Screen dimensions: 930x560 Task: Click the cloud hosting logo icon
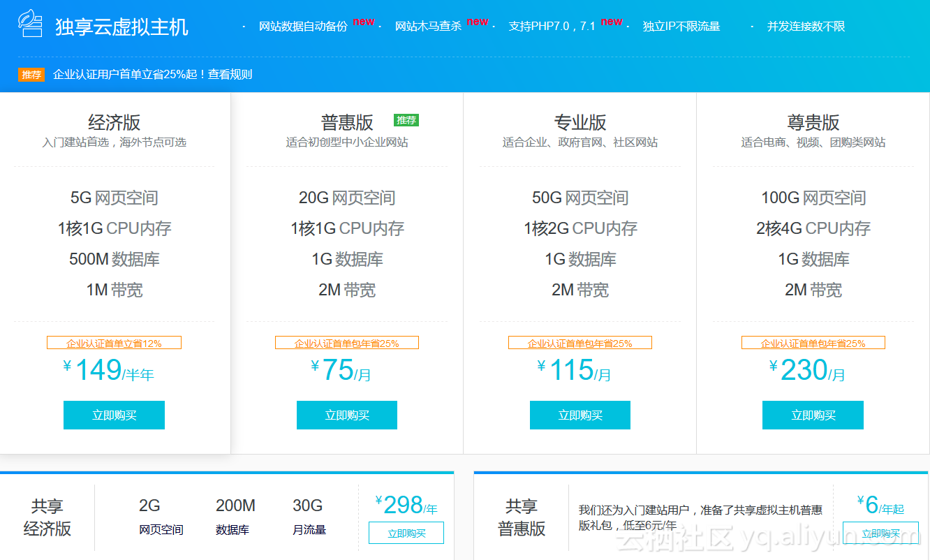coord(30,23)
